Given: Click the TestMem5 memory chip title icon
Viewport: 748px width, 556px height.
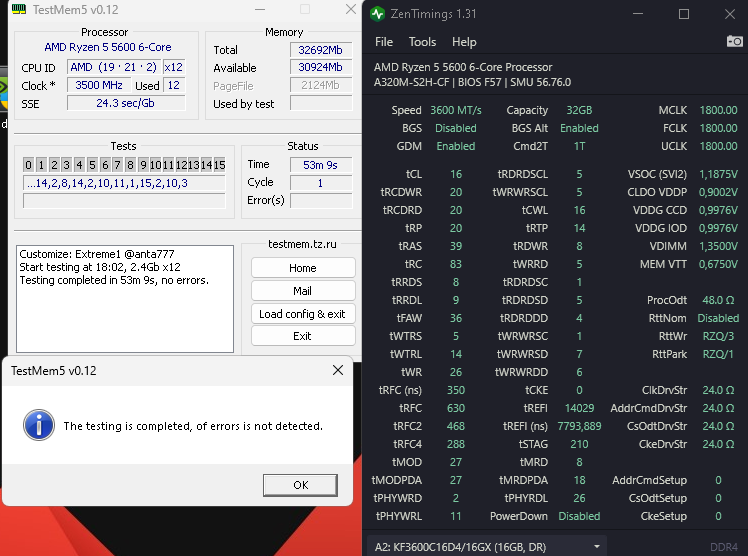Looking at the screenshot, I should coord(19,9).
